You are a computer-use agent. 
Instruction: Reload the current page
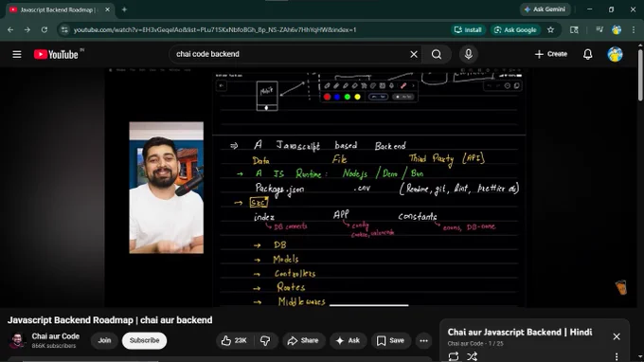click(45, 29)
